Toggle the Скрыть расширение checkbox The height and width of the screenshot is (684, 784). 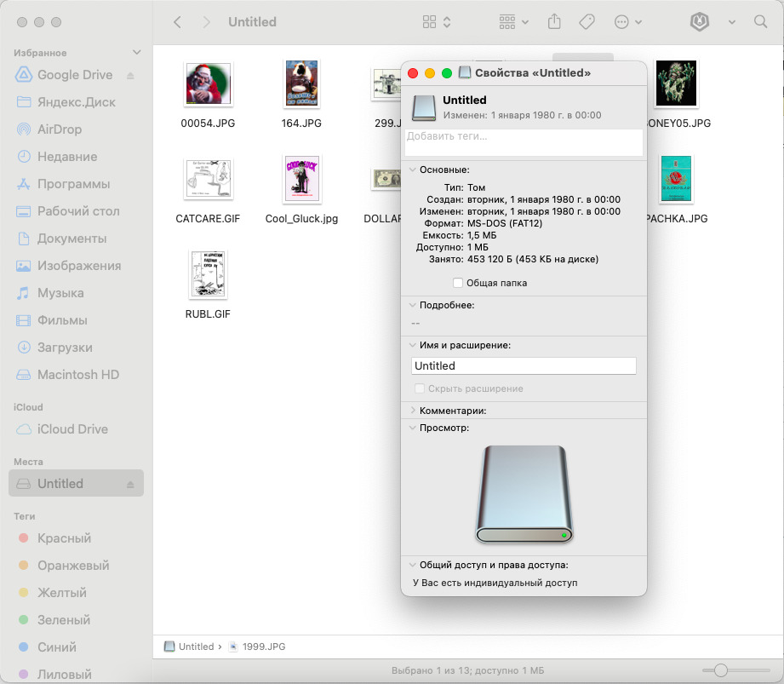419,388
